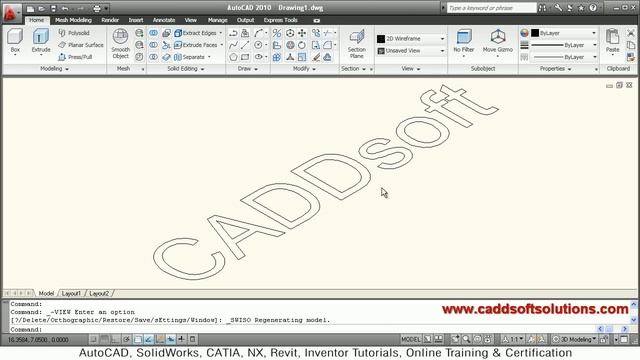This screenshot has width=640, height=360.
Task: Click the coordinates readout 16.3584, 7.0500
Action: [38, 339]
